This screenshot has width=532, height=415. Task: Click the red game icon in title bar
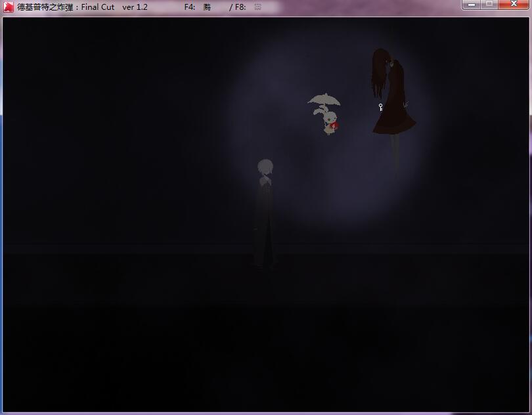pos(8,7)
